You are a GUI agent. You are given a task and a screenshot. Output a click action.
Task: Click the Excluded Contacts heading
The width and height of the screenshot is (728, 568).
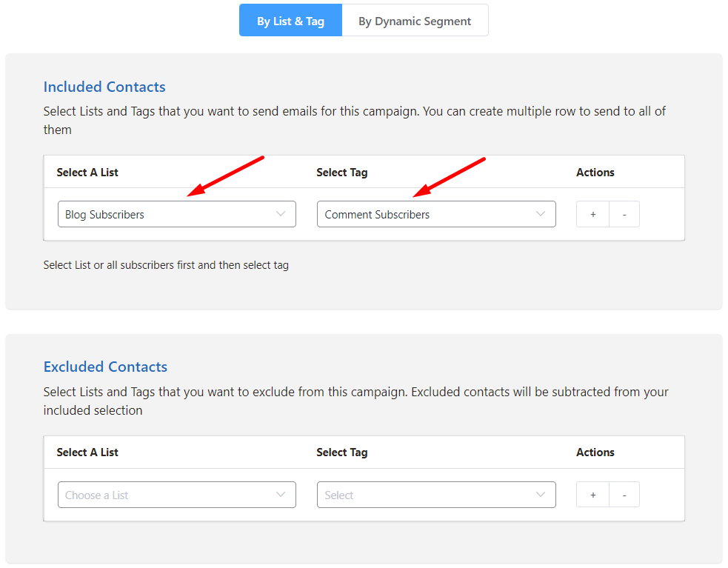tap(105, 367)
